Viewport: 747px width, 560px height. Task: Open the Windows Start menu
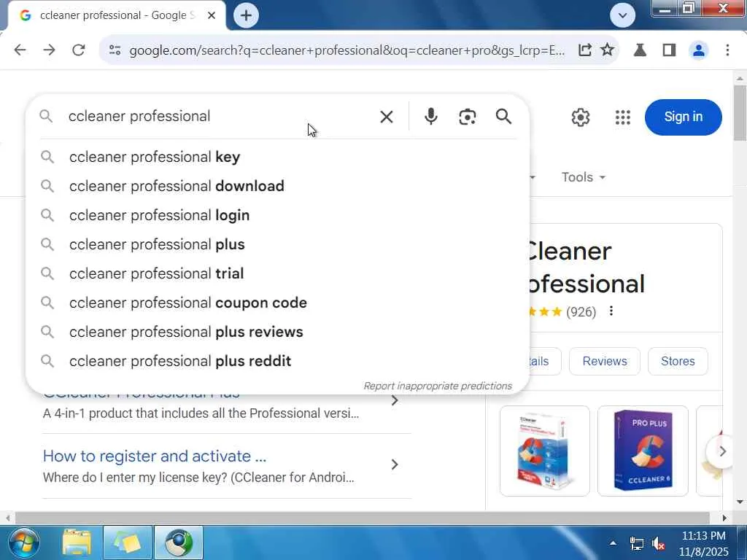click(x=24, y=542)
